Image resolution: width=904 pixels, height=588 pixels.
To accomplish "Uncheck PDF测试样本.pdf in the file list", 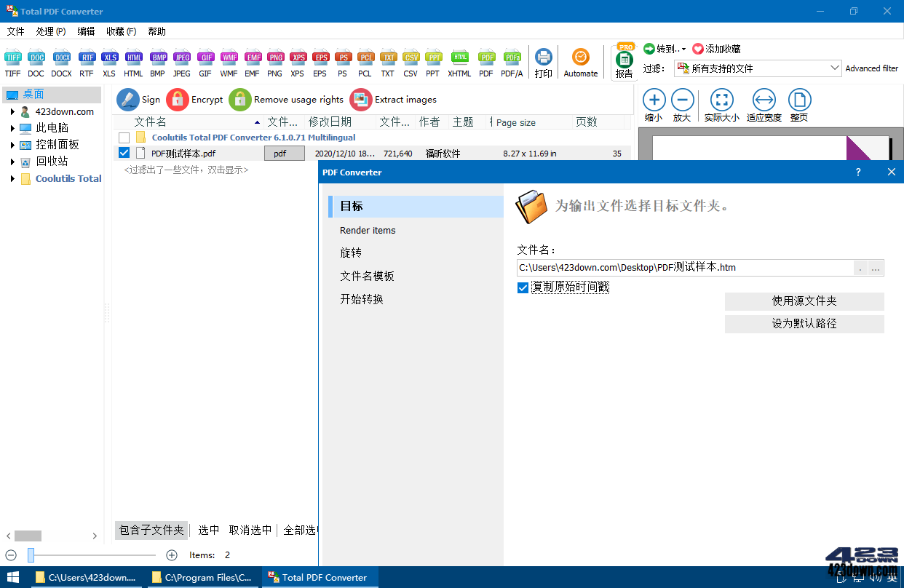I will [124, 152].
